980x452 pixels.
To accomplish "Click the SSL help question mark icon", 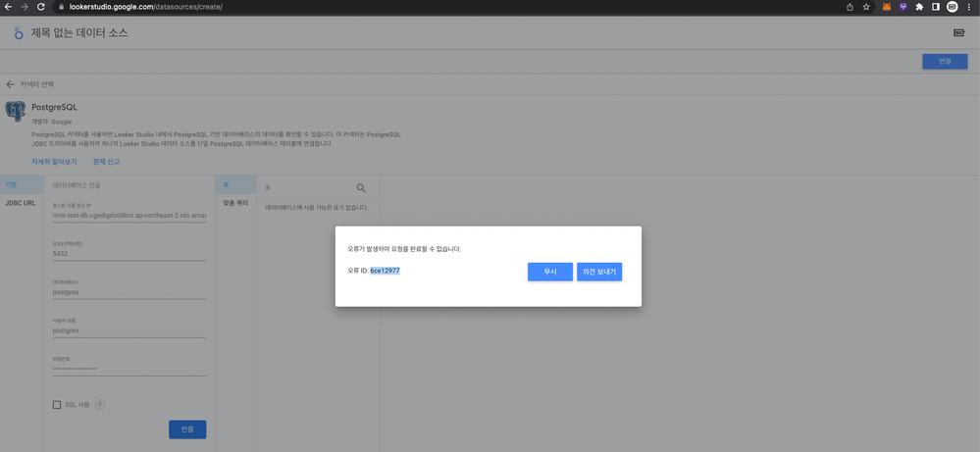I will (x=100, y=405).
